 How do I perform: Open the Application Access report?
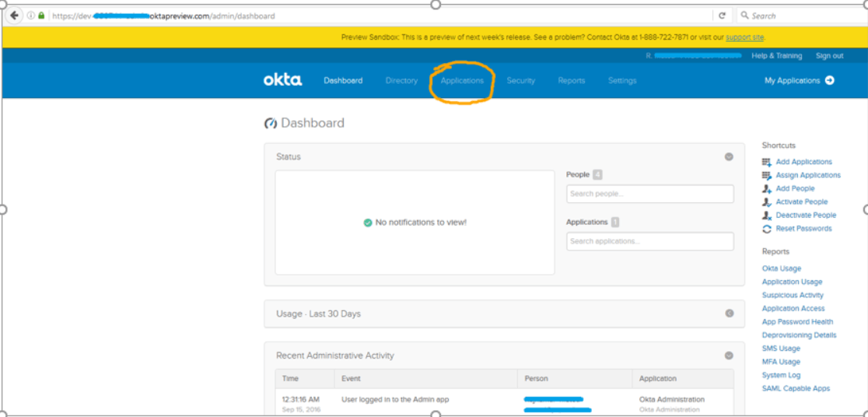(x=793, y=308)
